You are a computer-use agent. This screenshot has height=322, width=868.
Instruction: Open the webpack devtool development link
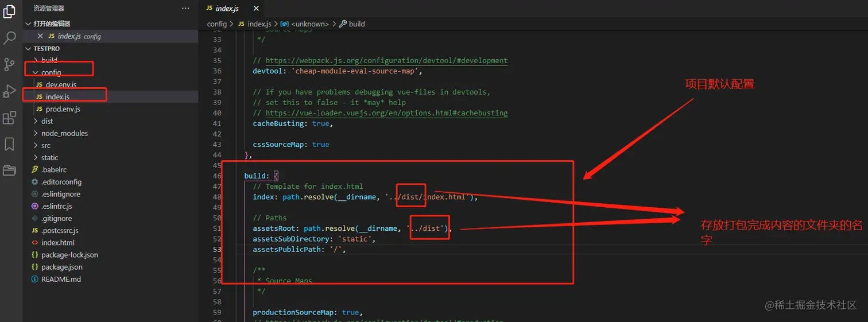tap(386, 60)
